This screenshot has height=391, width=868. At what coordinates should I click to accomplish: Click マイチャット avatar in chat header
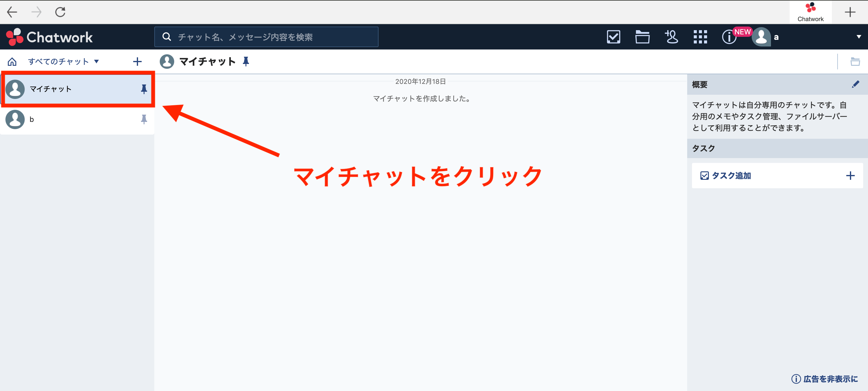coord(167,62)
